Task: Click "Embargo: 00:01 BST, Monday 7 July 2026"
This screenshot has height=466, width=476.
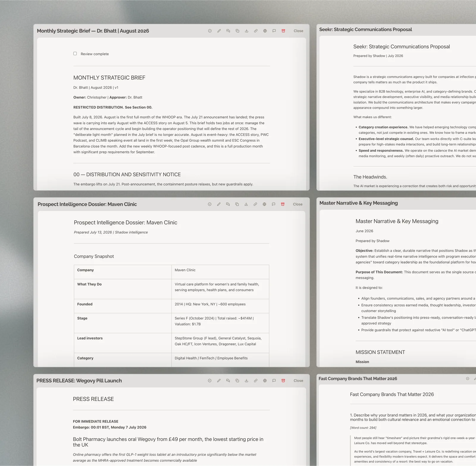Action: [x=109, y=427]
